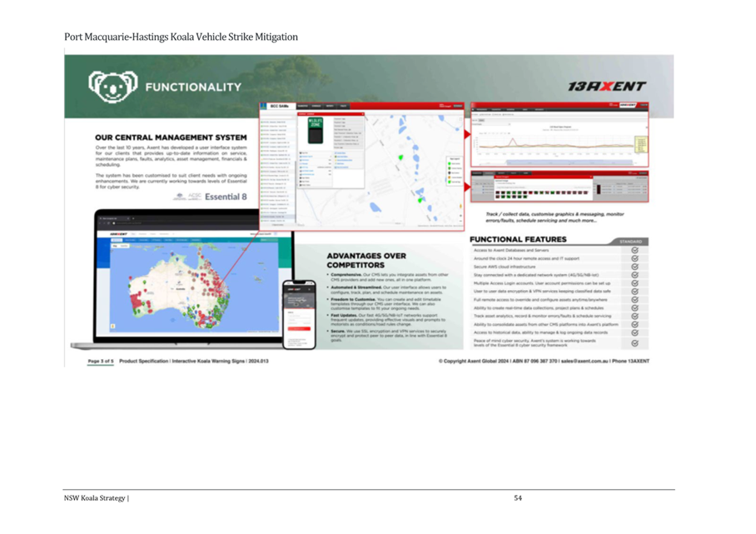
Task: Click the checkmark for Full remote access row
Action: pos(634,300)
